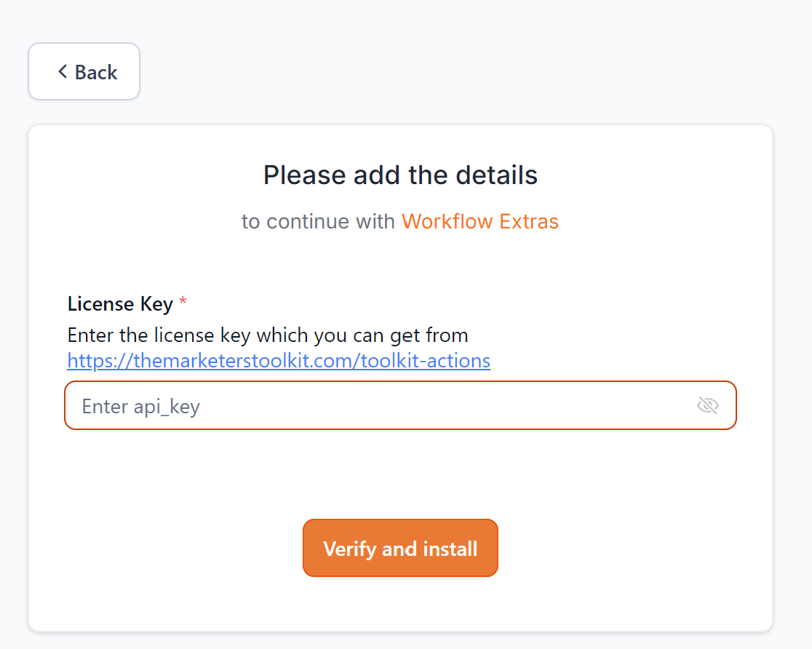The width and height of the screenshot is (812, 649).
Task: Toggle the crossed-eye visibility icon
Action: (707, 405)
